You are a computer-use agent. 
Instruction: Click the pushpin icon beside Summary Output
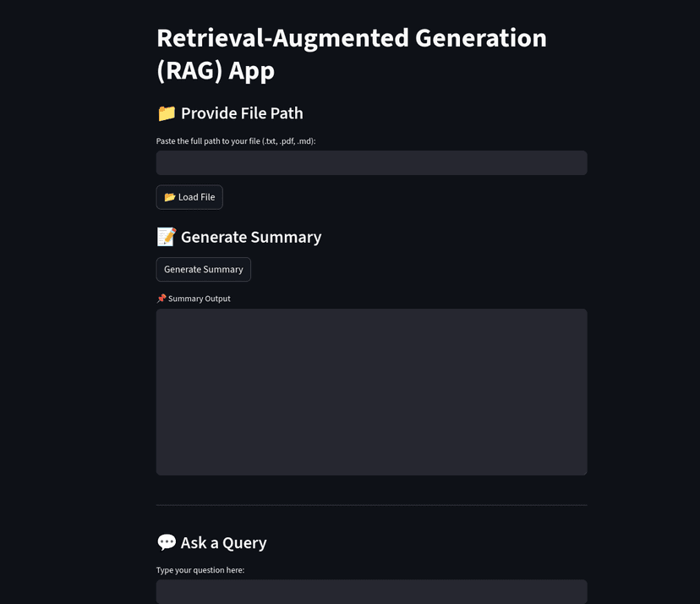pyautogui.click(x=161, y=298)
